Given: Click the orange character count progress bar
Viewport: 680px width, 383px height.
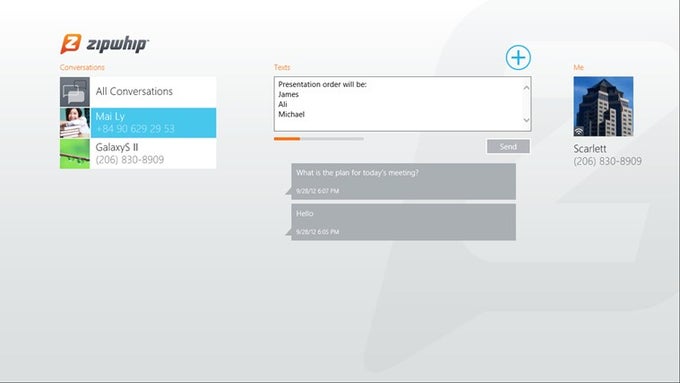Looking at the screenshot, I should point(319,139).
